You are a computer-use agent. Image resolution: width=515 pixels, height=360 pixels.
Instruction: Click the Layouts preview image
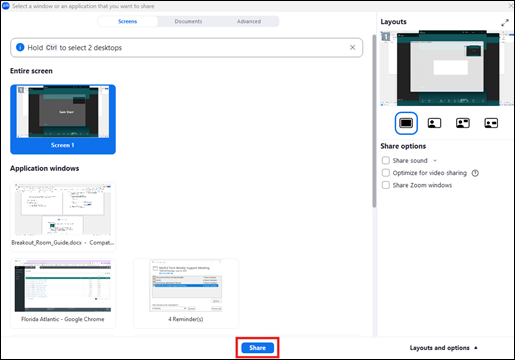447,68
